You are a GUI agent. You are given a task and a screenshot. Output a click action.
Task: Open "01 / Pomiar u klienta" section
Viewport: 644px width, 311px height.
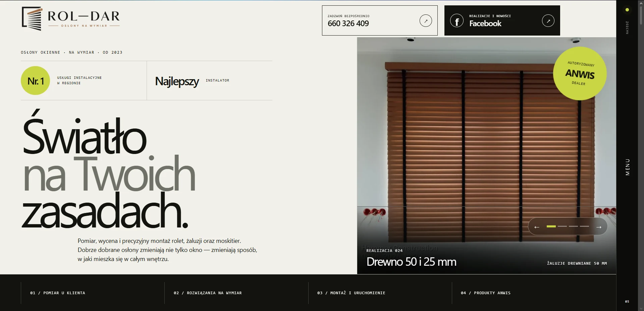pyautogui.click(x=58, y=293)
